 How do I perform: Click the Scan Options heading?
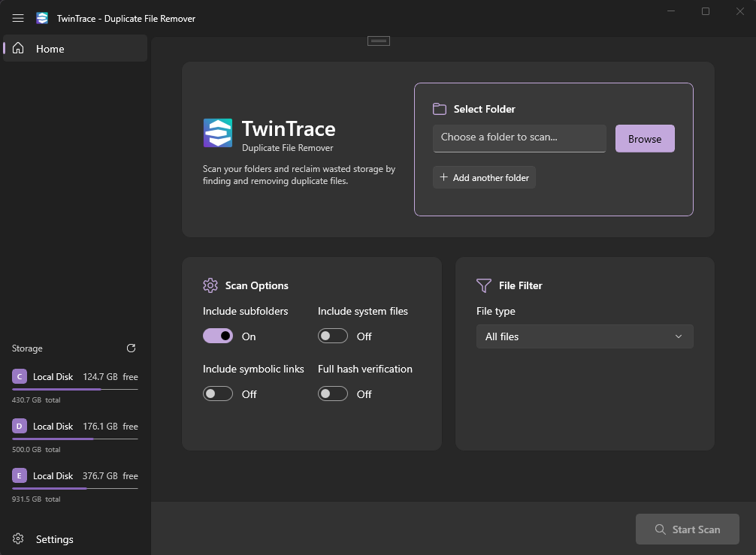tap(256, 285)
